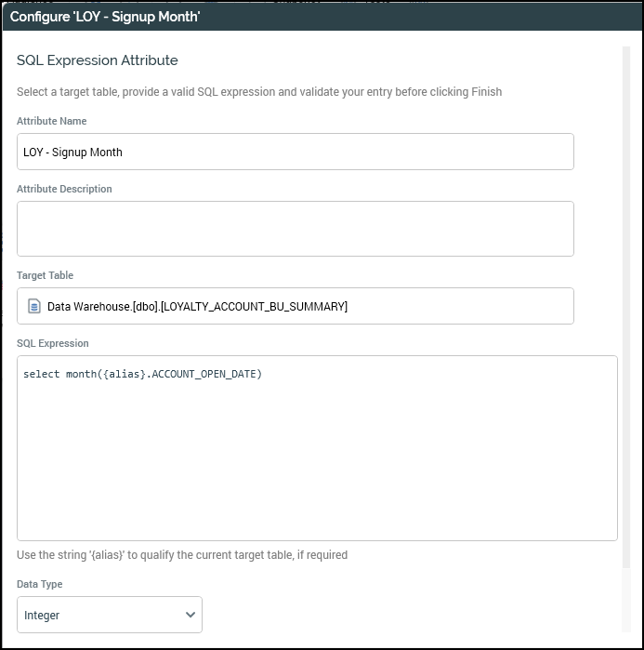Click ACCOUNT_OPEN_DATE in the SQL expression
The width and height of the screenshot is (644, 650).
(206, 374)
